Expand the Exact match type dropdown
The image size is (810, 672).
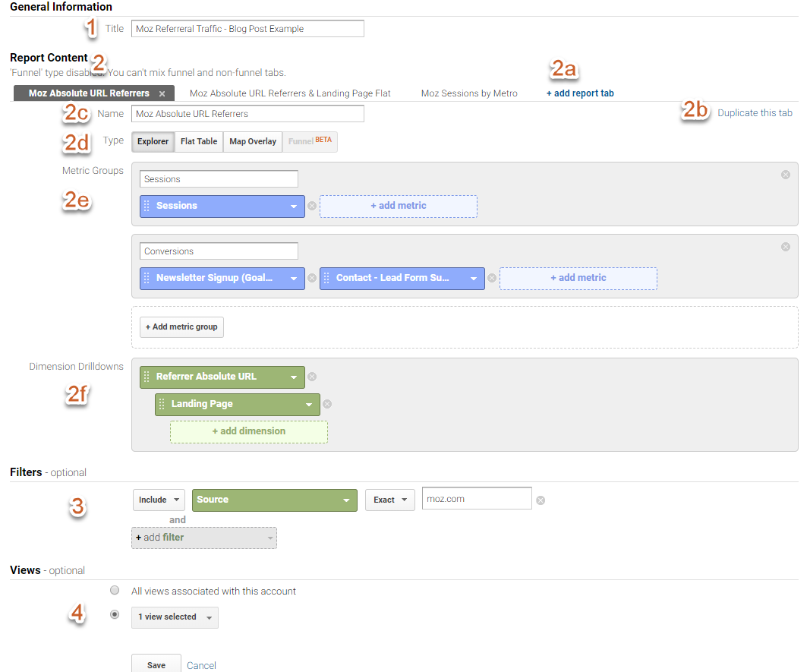[389, 500]
